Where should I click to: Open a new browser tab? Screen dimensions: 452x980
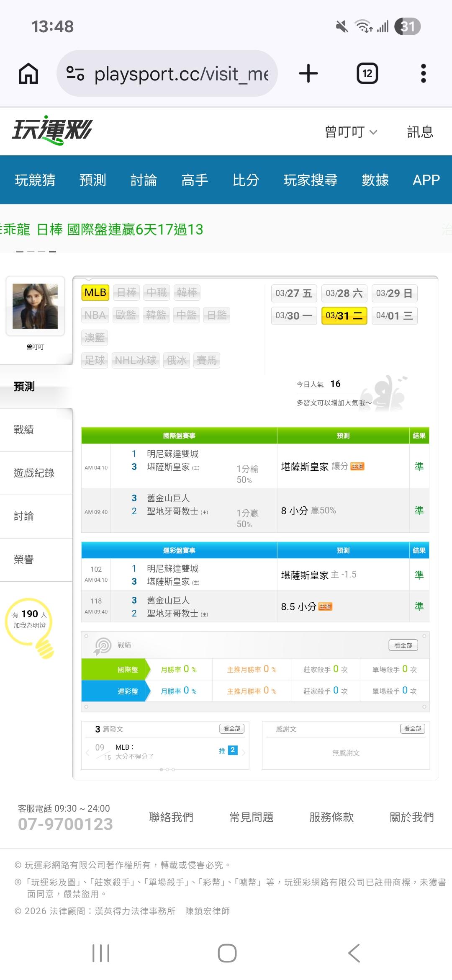[308, 74]
